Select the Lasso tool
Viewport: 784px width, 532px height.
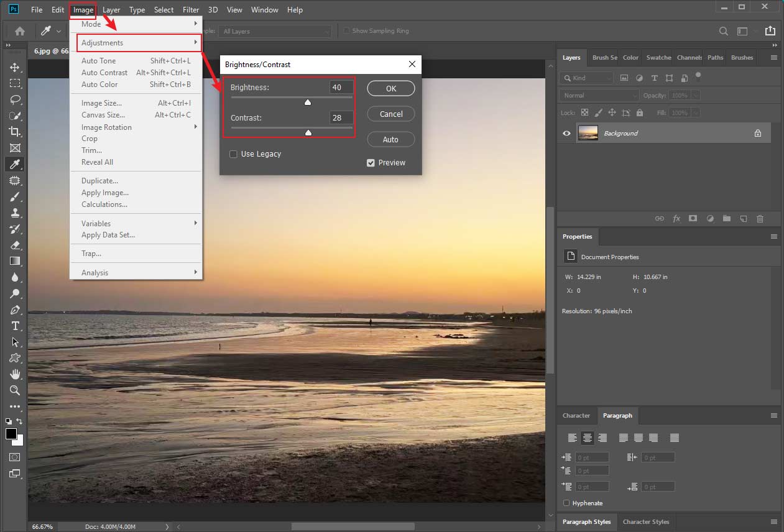(x=14, y=99)
